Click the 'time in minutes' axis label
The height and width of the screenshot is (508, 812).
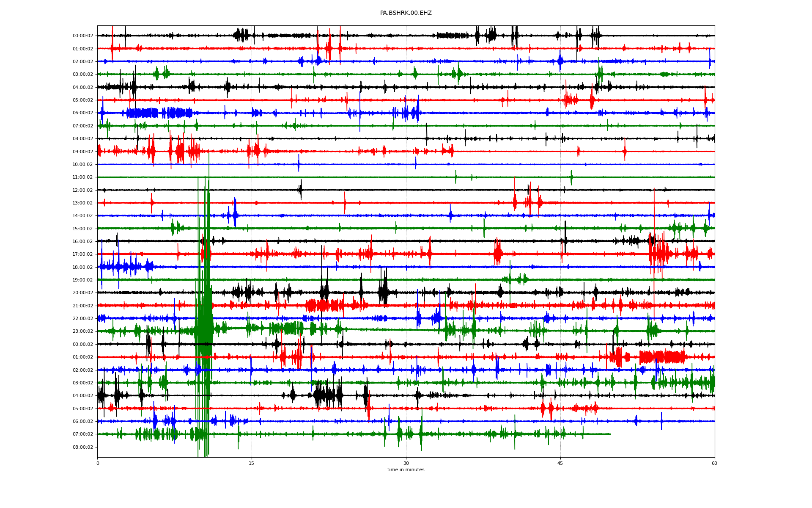click(x=406, y=470)
